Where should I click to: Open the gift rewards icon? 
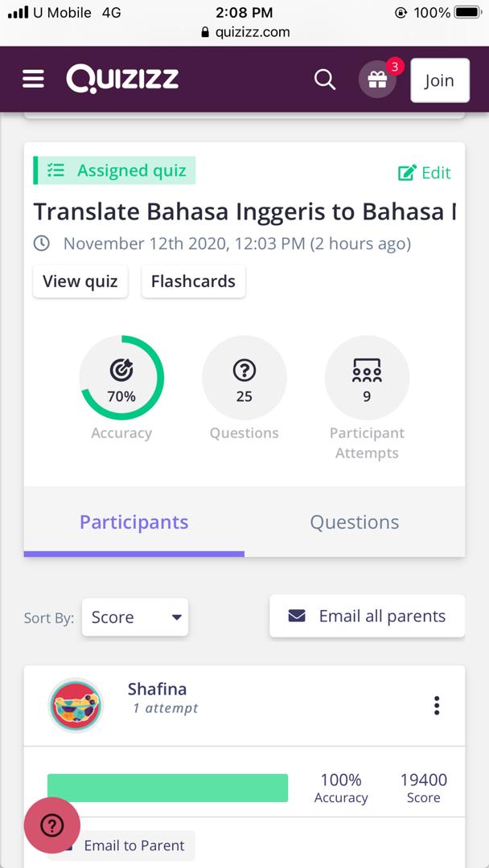tap(377, 80)
